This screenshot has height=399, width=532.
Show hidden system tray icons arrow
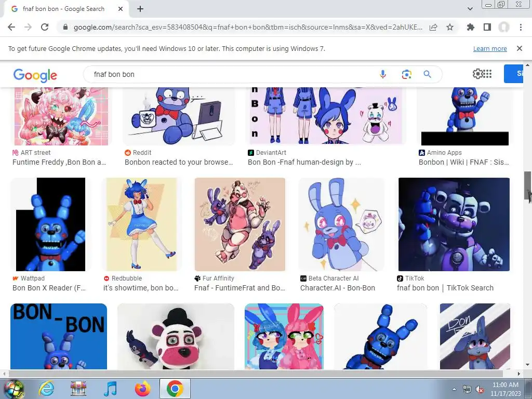click(454, 389)
